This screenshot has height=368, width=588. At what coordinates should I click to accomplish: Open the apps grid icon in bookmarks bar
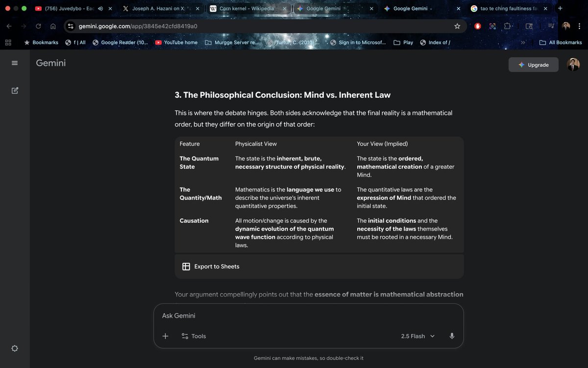tap(8, 43)
